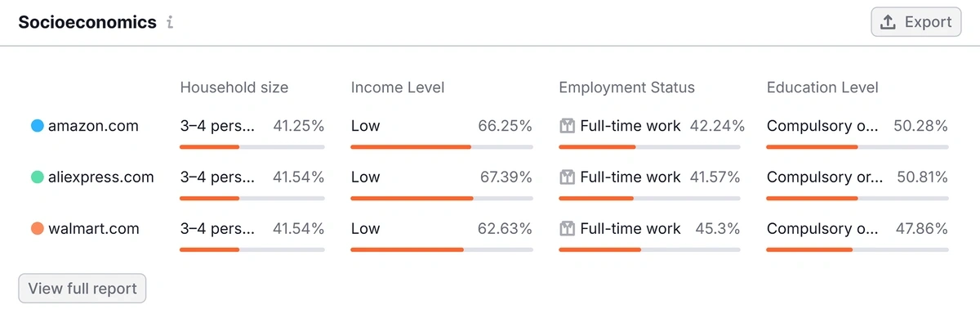Click the upload arrow icon in Export

click(889, 22)
